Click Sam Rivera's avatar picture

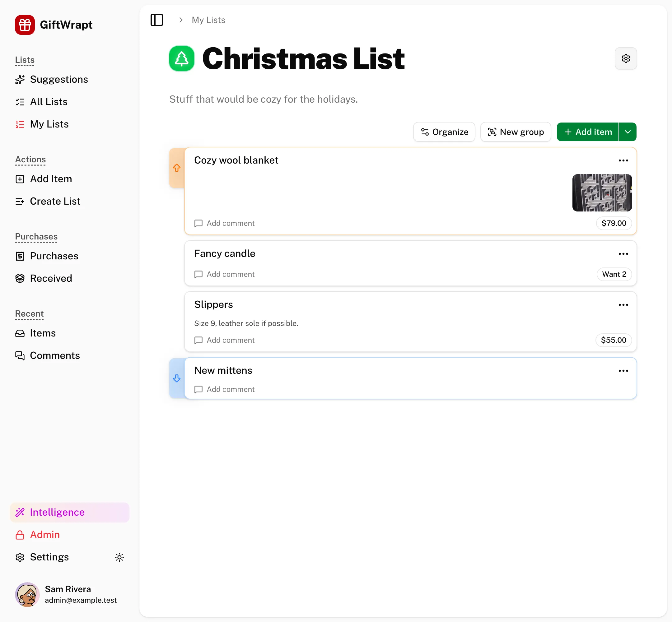27,595
